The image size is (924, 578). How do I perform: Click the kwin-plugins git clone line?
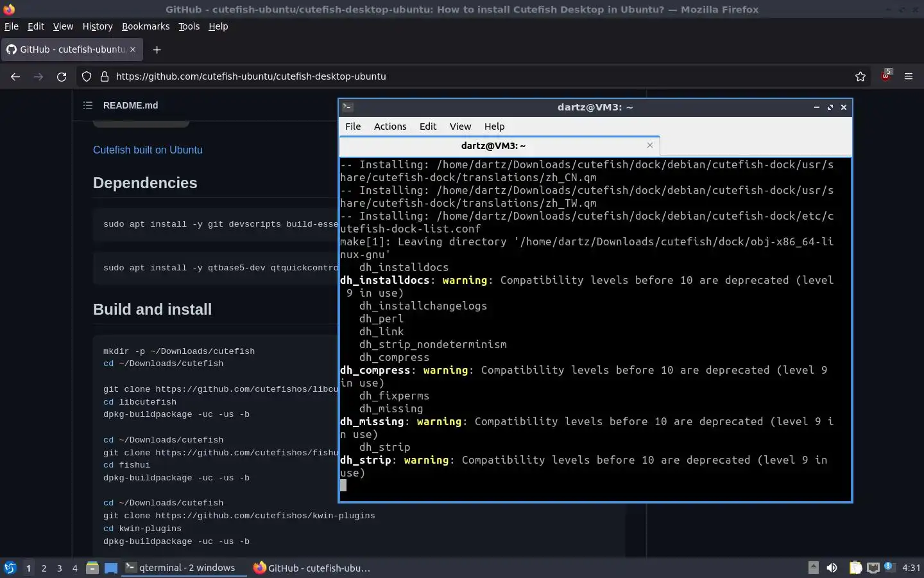coord(239,516)
